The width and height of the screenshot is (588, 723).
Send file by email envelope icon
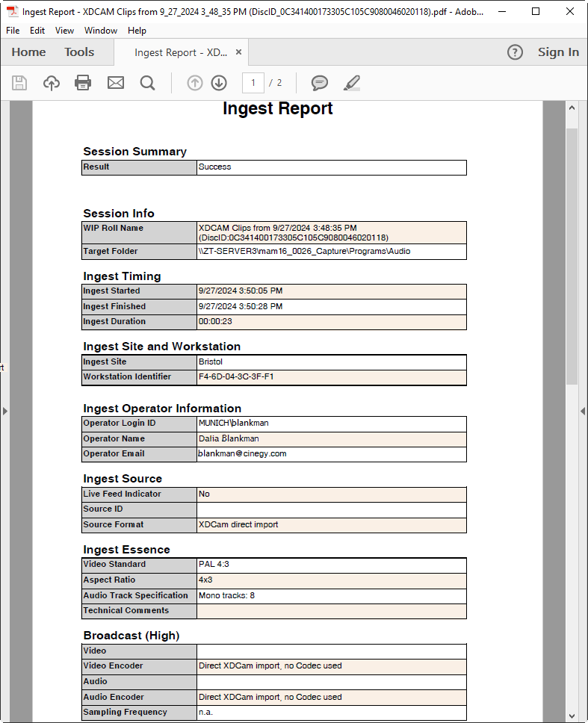click(116, 83)
